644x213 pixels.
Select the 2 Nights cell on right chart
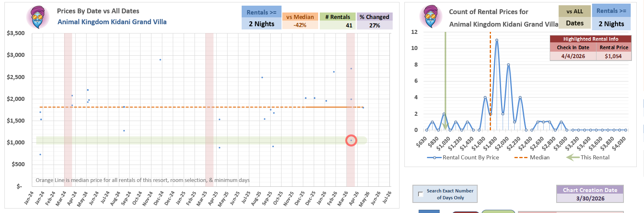(611, 23)
